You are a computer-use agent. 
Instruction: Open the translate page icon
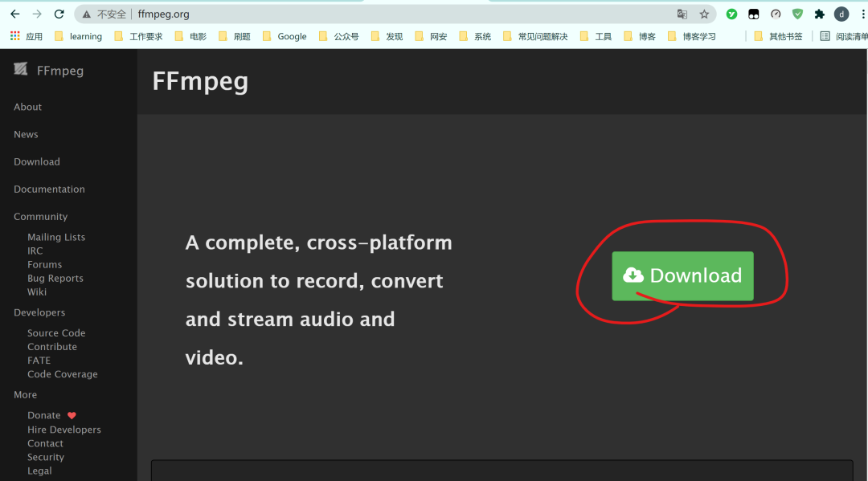682,14
